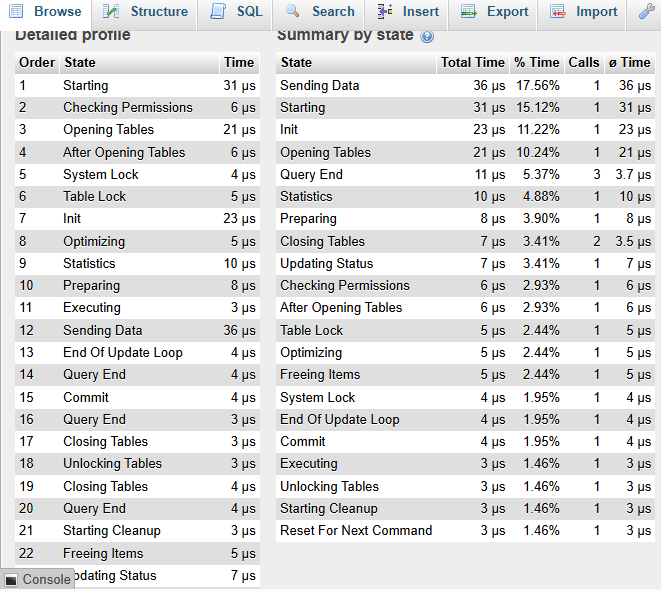
Task: Click the Browse tab table icon
Action: (16, 12)
